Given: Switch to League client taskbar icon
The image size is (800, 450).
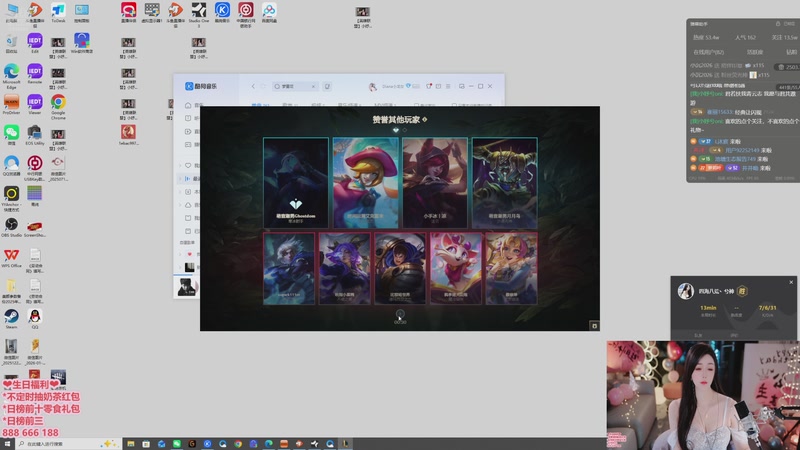Looking at the screenshot, I should pos(345,444).
